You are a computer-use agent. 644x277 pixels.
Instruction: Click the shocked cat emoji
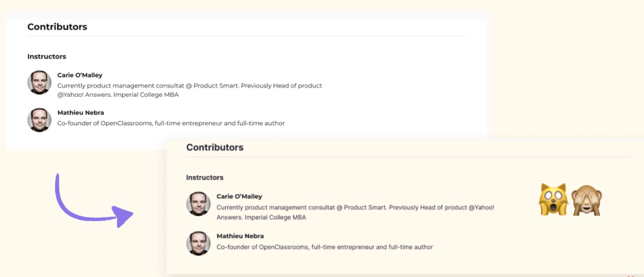(x=553, y=200)
